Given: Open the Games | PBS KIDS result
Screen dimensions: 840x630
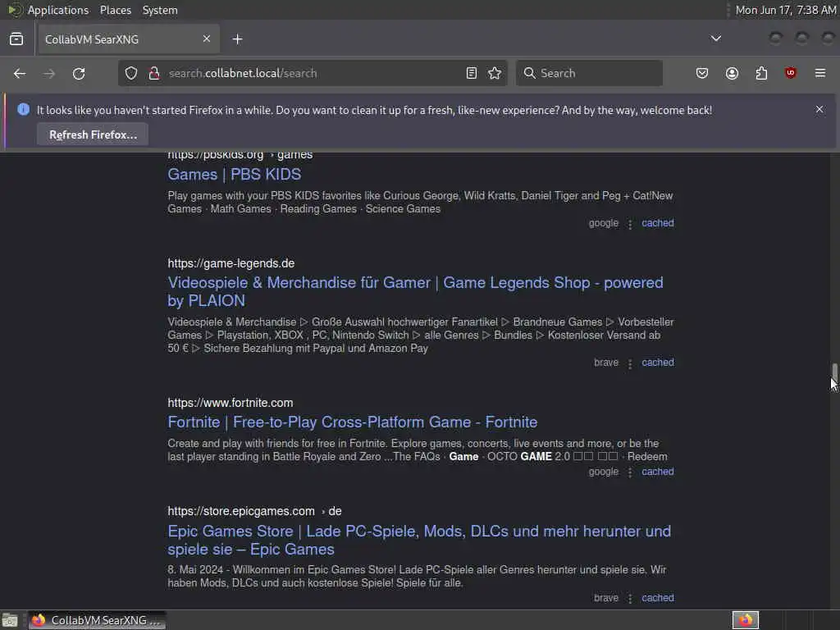Looking at the screenshot, I should 234,174.
